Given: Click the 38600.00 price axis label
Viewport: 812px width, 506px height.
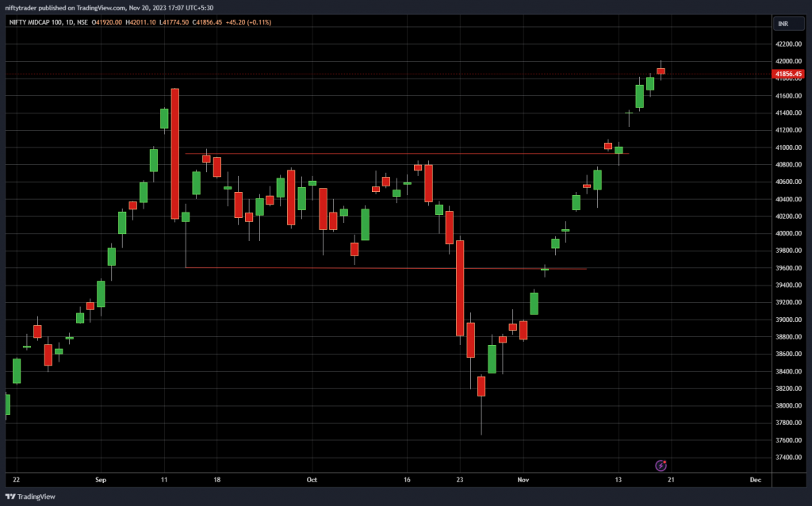Looking at the screenshot, I should pyautogui.click(x=788, y=355).
